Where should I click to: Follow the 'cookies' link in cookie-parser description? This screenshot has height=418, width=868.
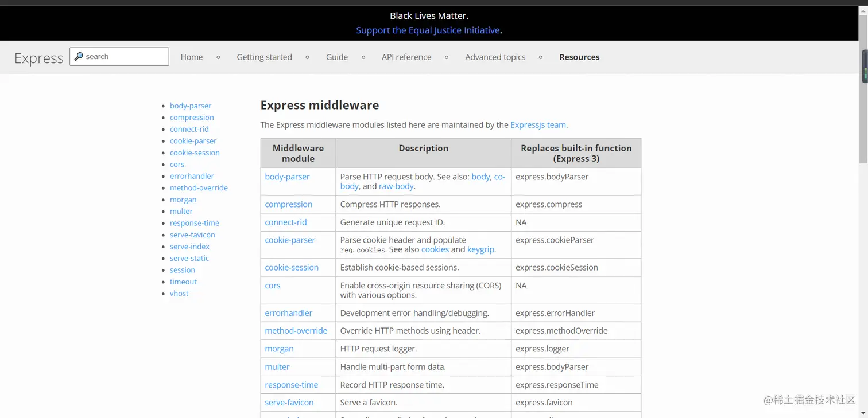(x=435, y=249)
